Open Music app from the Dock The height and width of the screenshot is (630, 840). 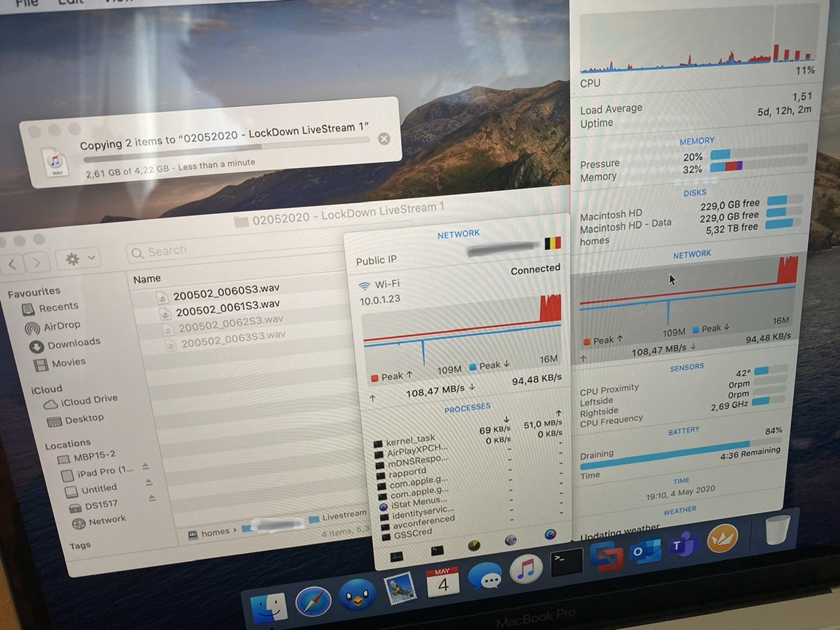[x=525, y=570]
